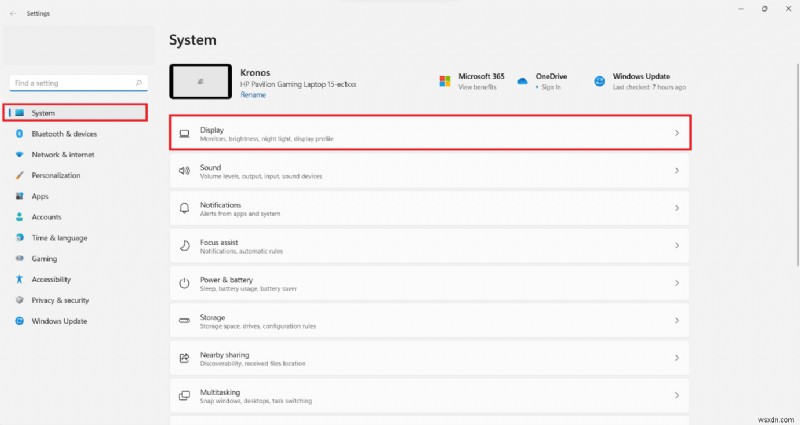Open Multitasking row chevron arrow
This screenshot has height=425, width=800.
(677, 395)
